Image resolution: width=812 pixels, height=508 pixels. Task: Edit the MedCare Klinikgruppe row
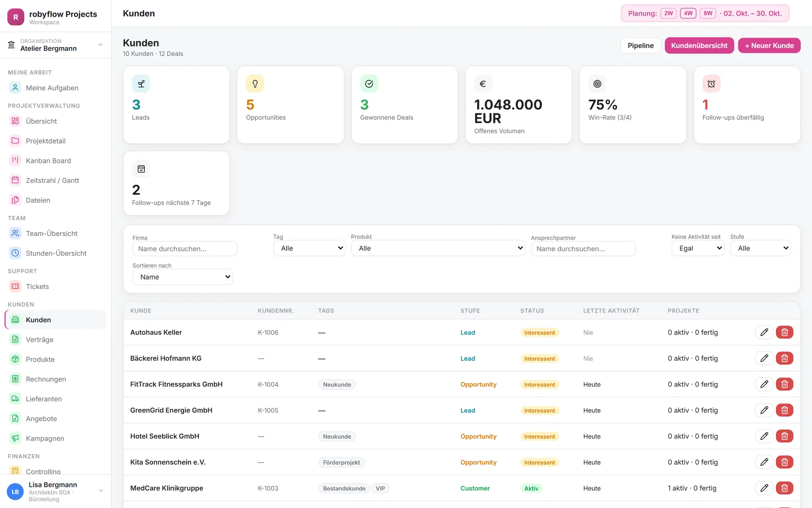coord(764,488)
